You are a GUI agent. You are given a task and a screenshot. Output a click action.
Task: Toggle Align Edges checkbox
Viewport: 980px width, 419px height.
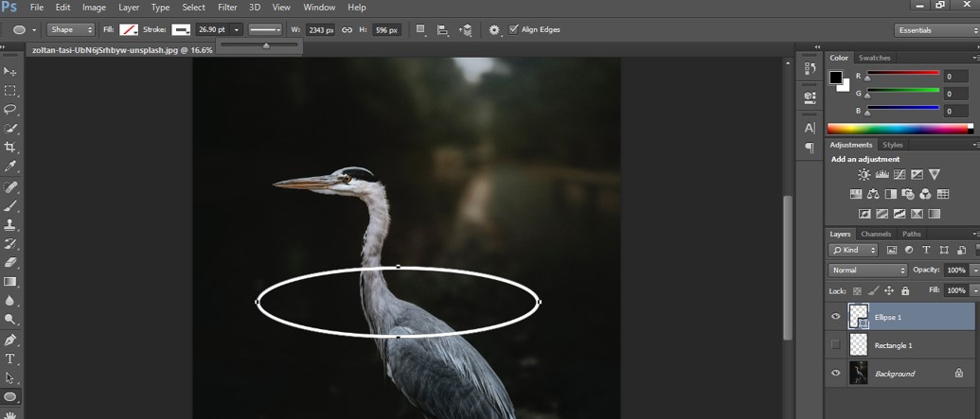[514, 29]
